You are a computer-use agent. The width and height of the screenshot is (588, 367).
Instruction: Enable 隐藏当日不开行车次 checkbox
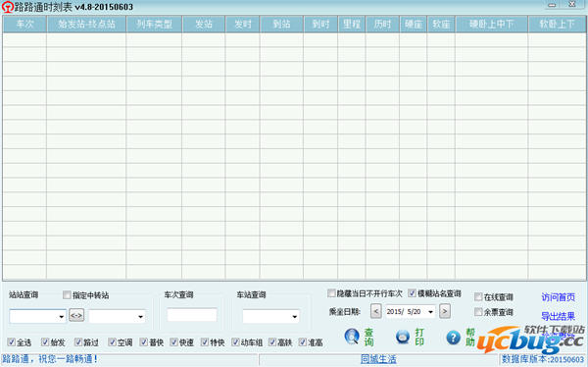click(331, 293)
